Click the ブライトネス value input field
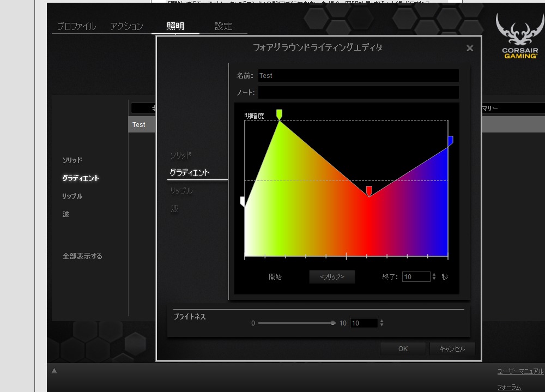Screen dimensions: 545x392 364,323
